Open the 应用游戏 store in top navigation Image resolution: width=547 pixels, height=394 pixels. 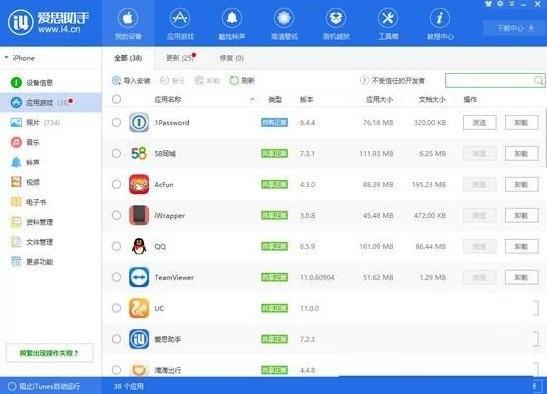coord(180,23)
